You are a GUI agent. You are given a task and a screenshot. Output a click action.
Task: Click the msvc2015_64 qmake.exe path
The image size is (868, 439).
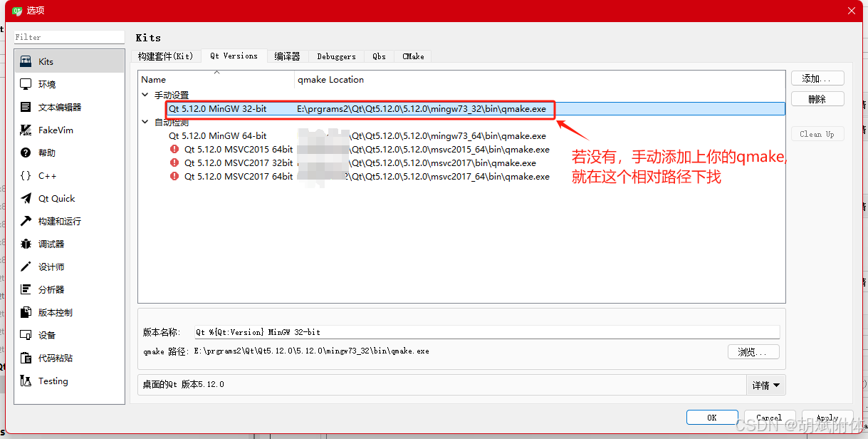point(424,150)
